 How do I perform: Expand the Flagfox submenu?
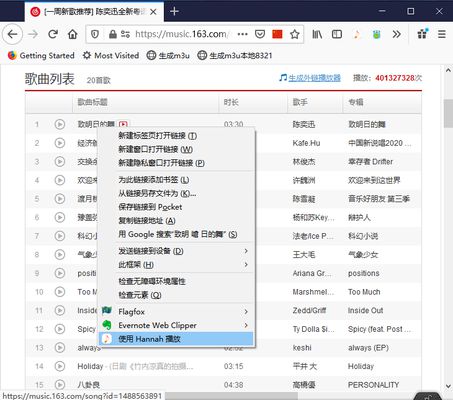point(177,312)
